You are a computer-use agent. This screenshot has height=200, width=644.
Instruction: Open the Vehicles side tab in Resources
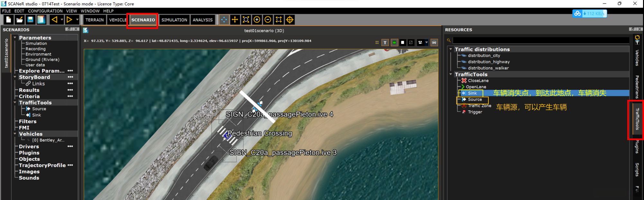(x=637, y=58)
